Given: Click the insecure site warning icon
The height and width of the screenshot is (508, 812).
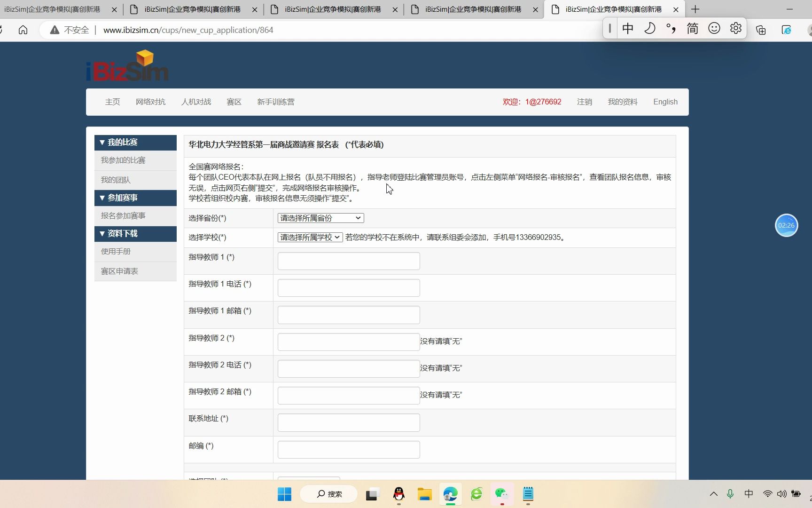Looking at the screenshot, I should [x=55, y=30].
